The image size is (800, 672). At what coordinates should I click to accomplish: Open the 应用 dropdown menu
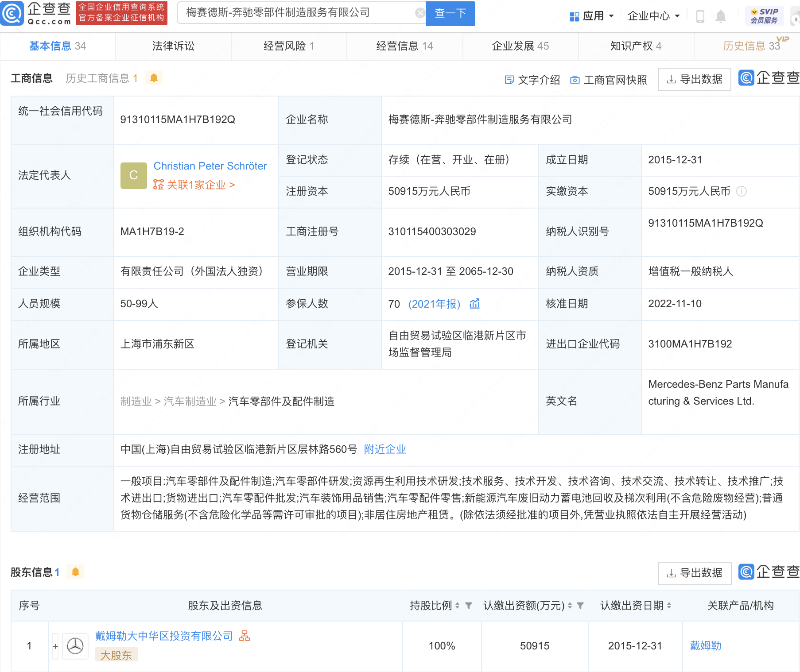click(x=591, y=16)
